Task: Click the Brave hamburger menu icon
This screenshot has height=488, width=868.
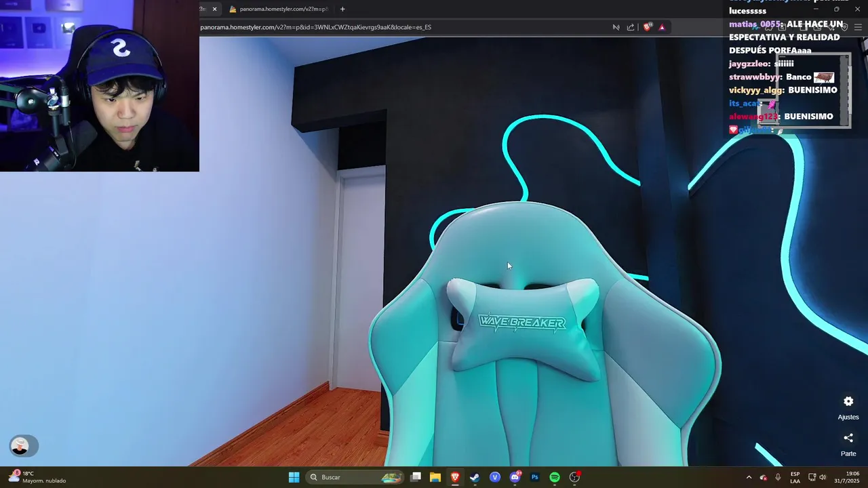Action: pyautogui.click(x=858, y=27)
